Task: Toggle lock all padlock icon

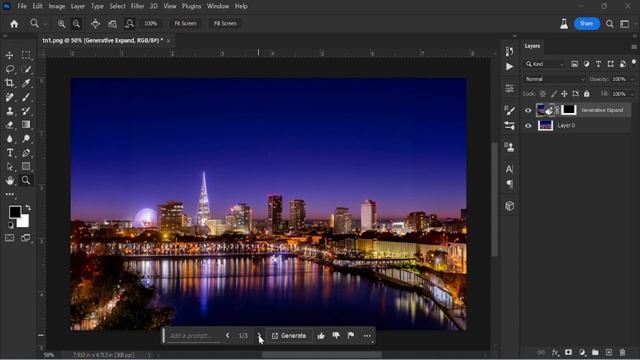Action: click(587, 94)
